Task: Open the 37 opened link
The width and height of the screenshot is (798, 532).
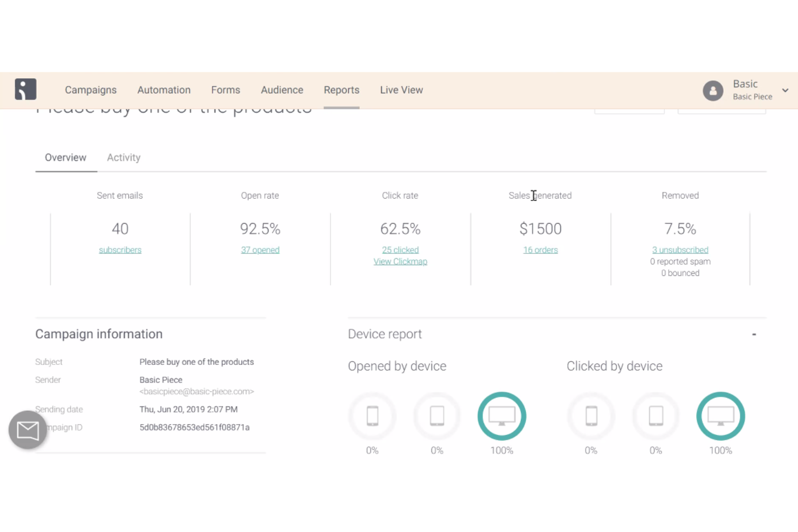Action: 260,250
